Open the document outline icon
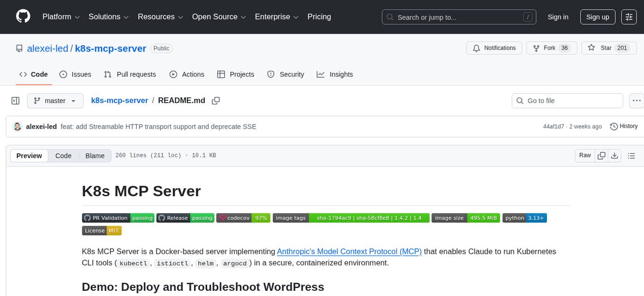The width and height of the screenshot is (644, 296). coord(631,156)
